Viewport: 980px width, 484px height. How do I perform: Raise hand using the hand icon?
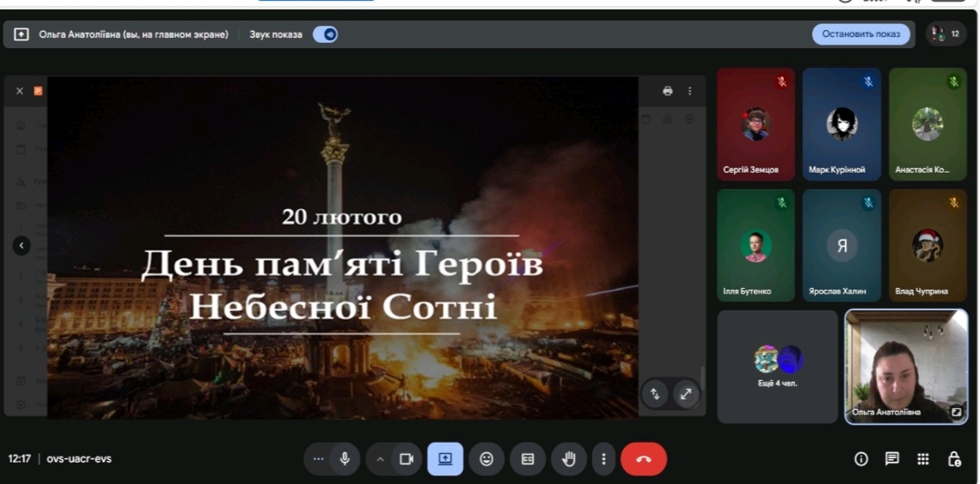(569, 459)
